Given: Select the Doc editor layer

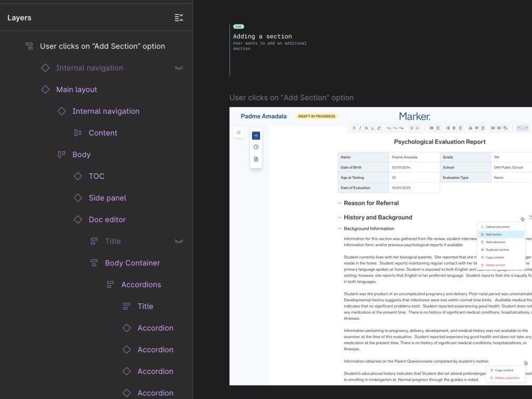Looking at the screenshot, I should (96, 220).
